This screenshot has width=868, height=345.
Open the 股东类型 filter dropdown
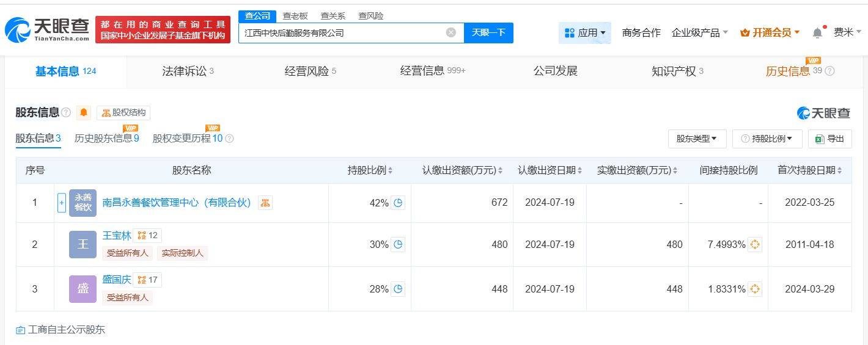[x=697, y=139]
